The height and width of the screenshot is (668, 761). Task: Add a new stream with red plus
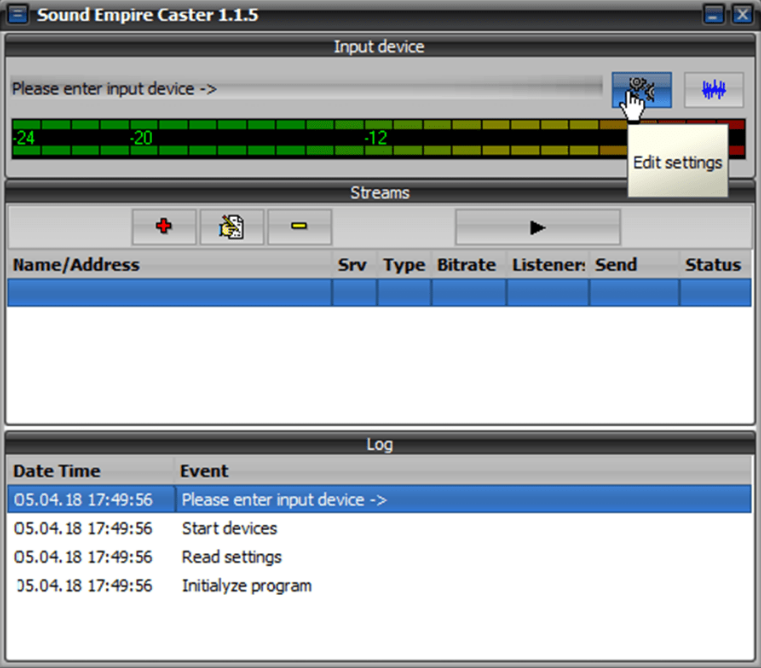[164, 227]
